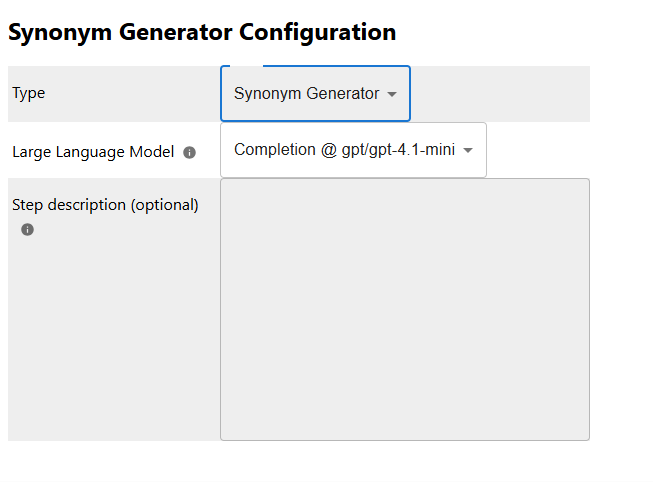Select the Synonym Generator value text

click(306, 94)
